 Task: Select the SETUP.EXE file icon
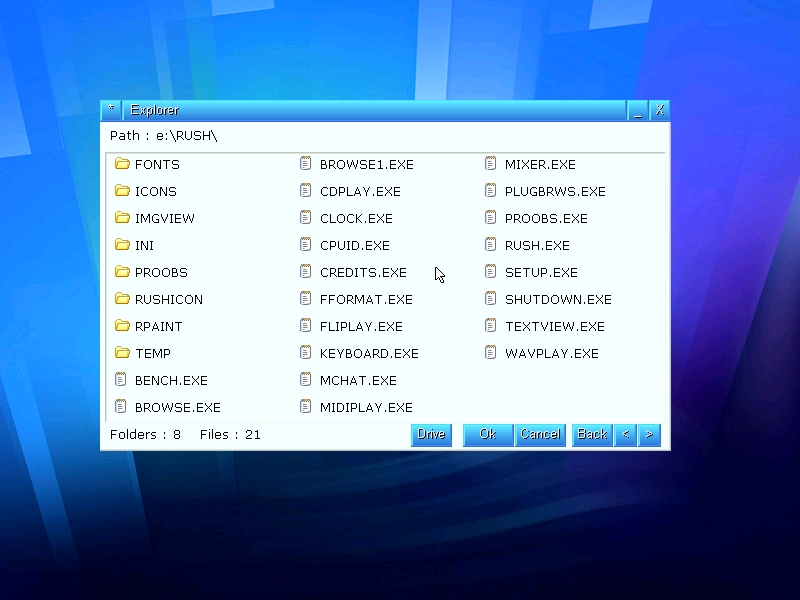pyautogui.click(x=490, y=271)
